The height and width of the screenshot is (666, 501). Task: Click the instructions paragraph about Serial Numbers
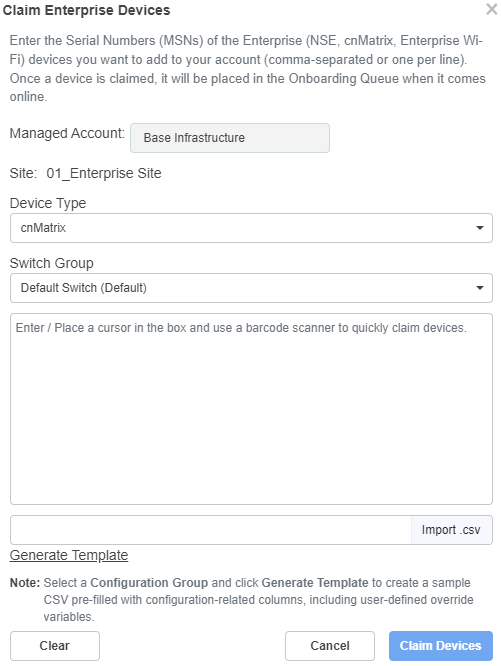[x=248, y=68]
